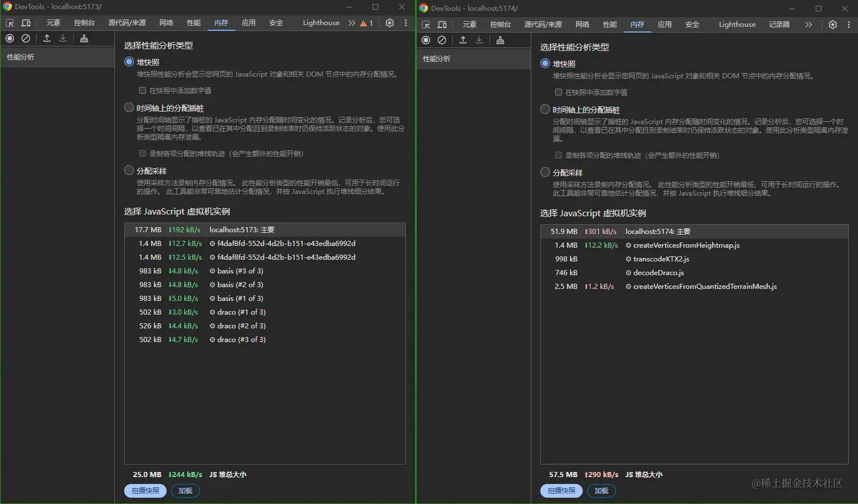858x504 pixels.
Task: Open 应用 tab in right window
Action: (665, 25)
